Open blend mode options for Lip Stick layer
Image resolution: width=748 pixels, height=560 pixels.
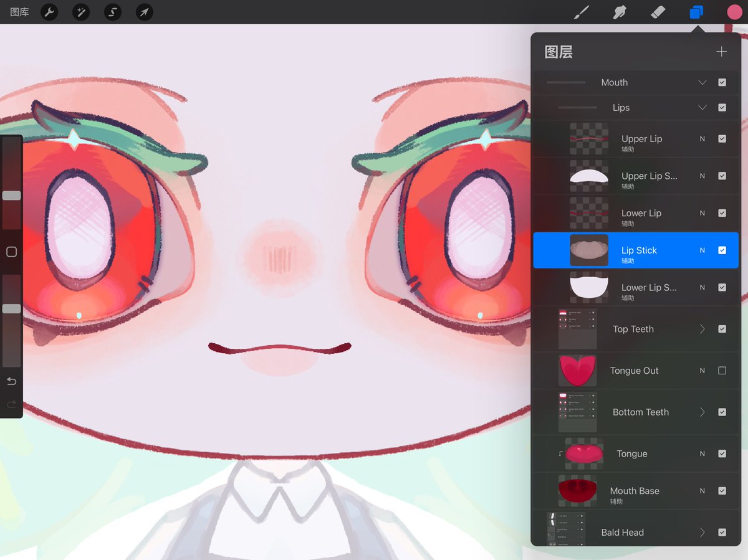coord(702,250)
